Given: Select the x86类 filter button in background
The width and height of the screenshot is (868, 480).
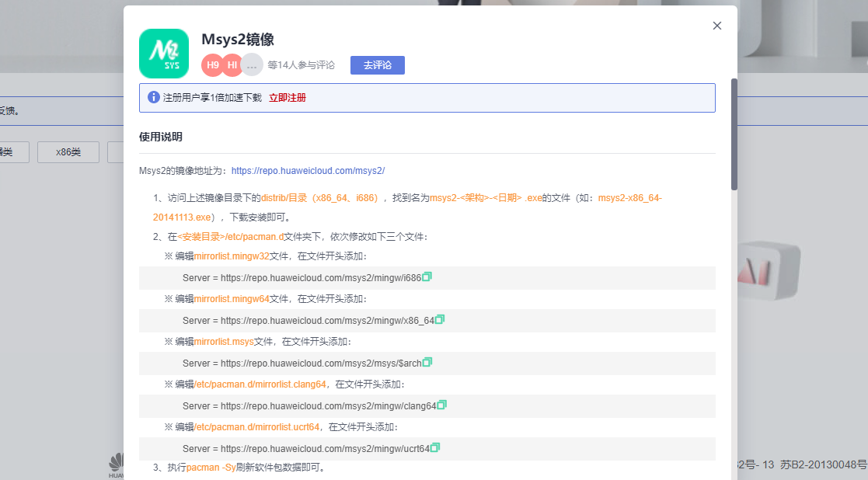Looking at the screenshot, I should point(68,152).
